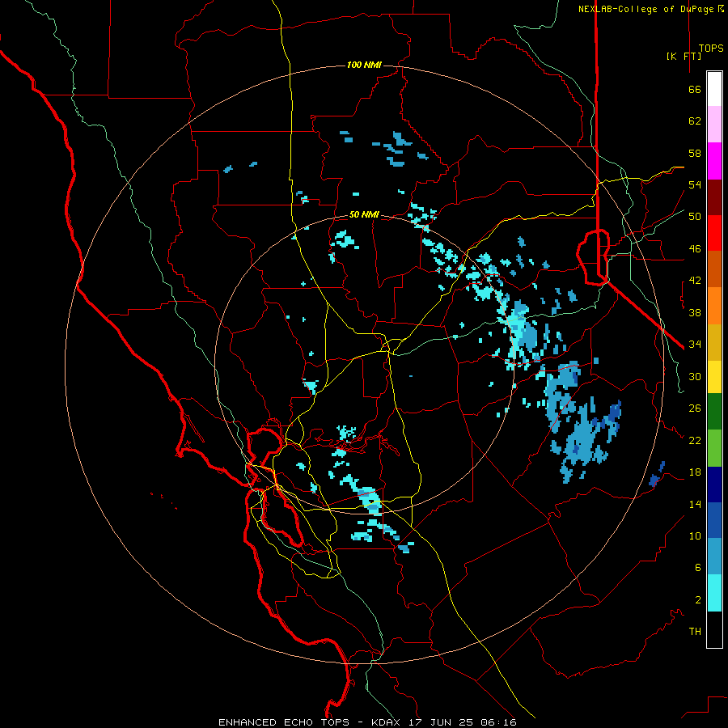
Task: Click the "[K FT]" units label
Action: tap(684, 56)
